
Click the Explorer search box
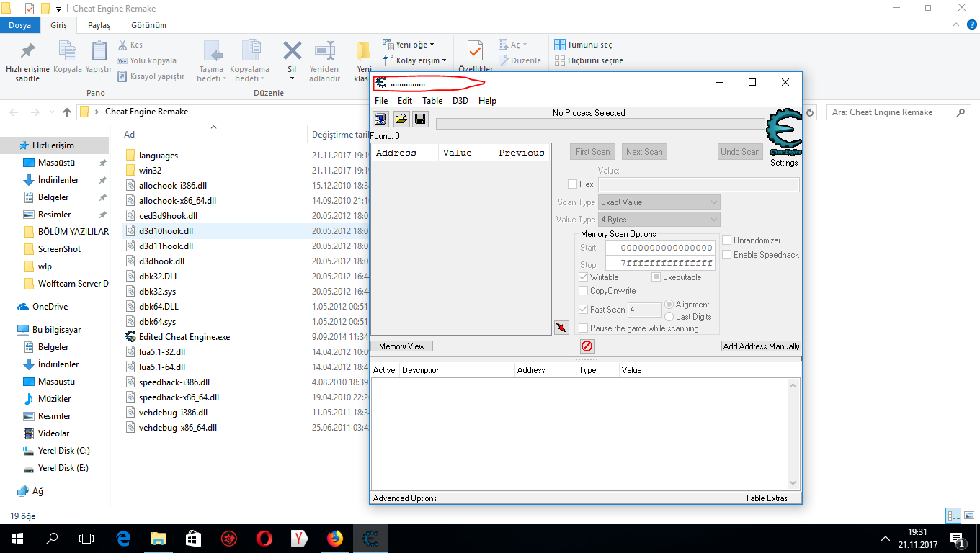click(899, 112)
